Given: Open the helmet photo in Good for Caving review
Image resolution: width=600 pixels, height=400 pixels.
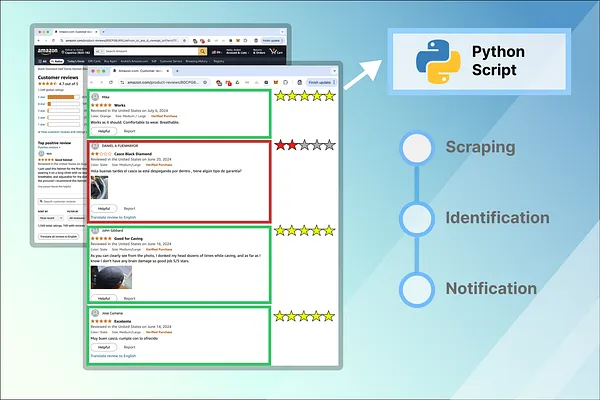Looking at the screenshot, I should point(111,277).
